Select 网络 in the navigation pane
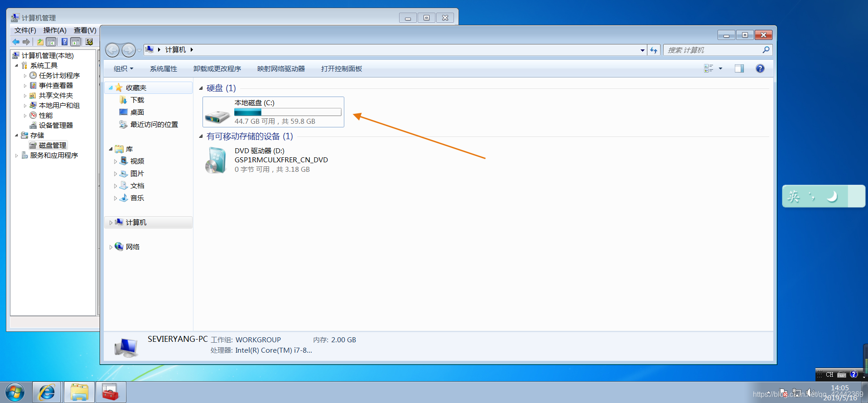Viewport: 868px width, 403px height. point(133,247)
